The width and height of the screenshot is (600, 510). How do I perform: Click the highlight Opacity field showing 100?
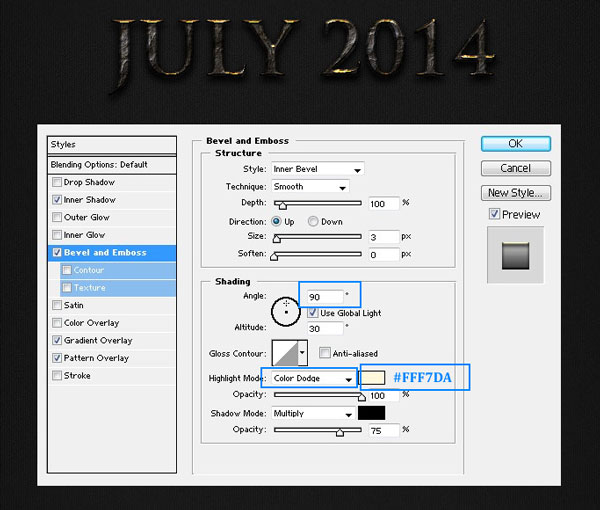point(384,396)
